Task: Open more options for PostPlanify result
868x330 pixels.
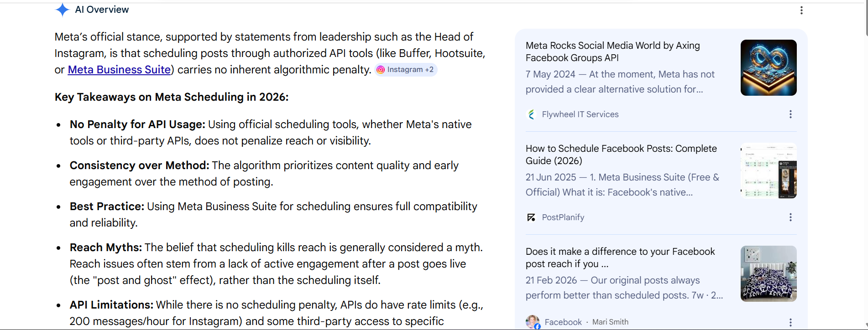Action: pyautogui.click(x=790, y=217)
